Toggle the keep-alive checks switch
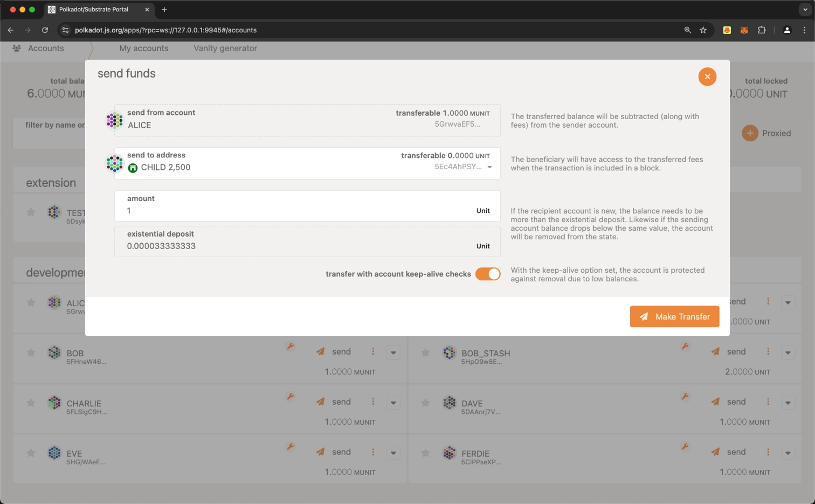 click(488, 274)
